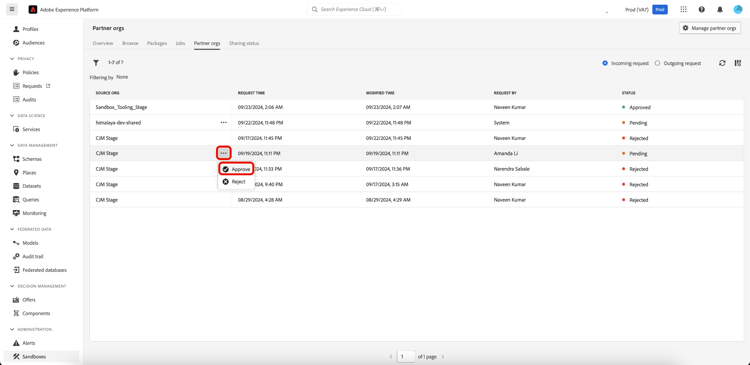
Task: Collapse the Federated Data sidebar section
Action: (x=12, y=229)
